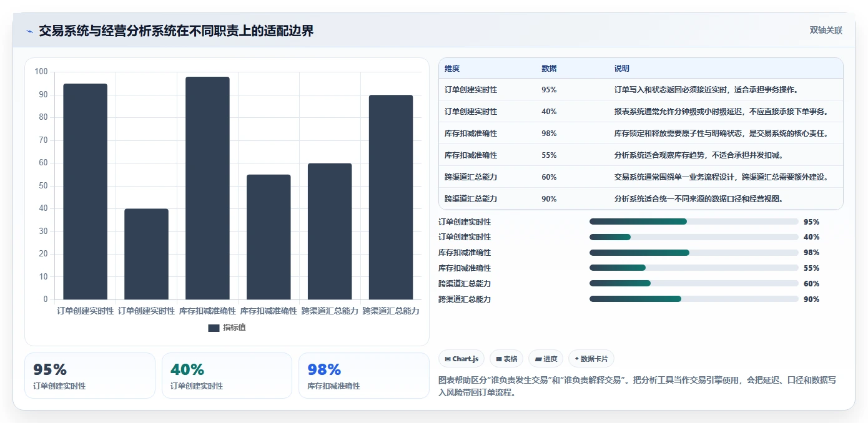Click the 说明 column header in table
The image size is (868, 423).
[622, 69]
